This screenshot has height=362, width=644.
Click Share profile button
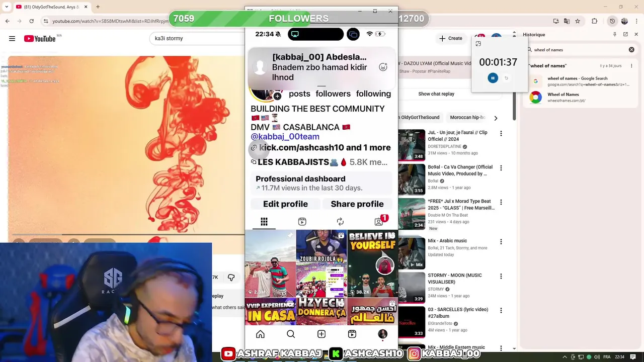click(x=357, y=204)
